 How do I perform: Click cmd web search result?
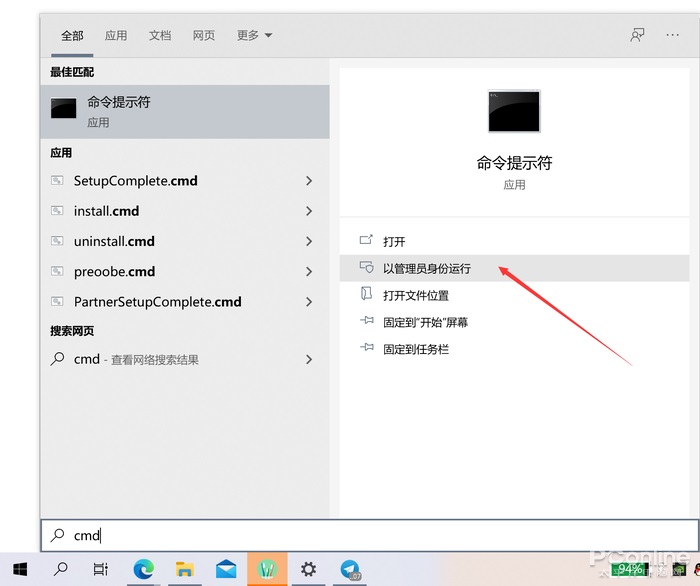click(x=185, y=359)
